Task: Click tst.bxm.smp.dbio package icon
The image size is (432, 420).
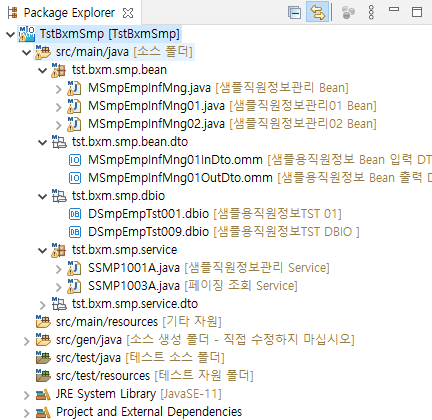Action: coord(59,196)
